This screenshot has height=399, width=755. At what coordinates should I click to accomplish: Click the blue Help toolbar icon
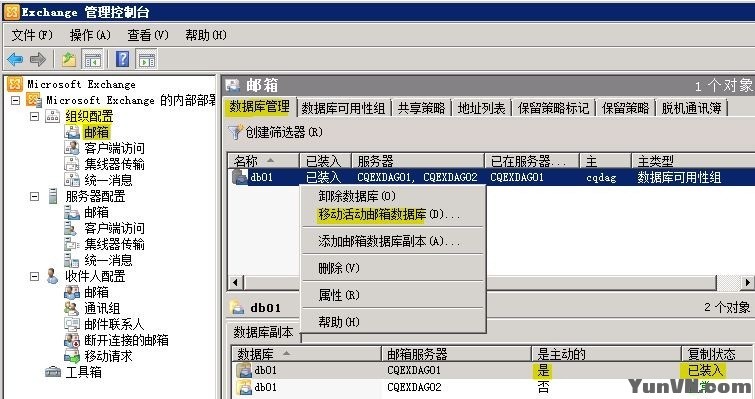[123, 59]
